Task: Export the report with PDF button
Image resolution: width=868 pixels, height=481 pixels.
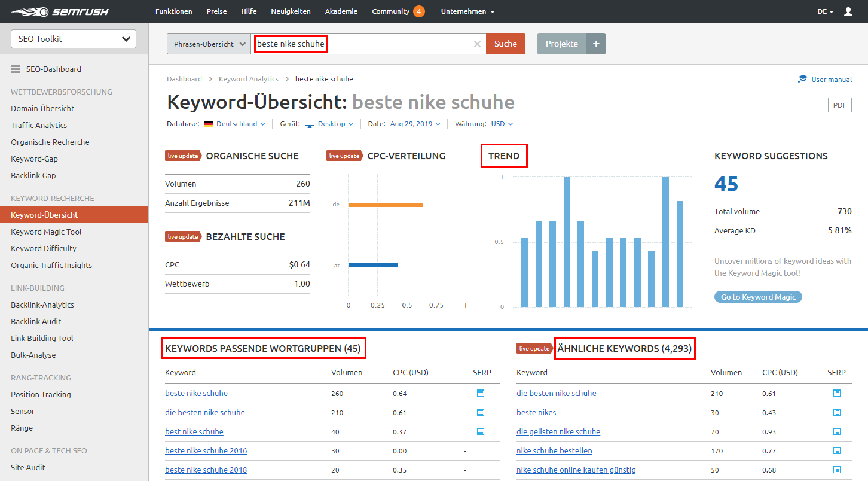Action: [840, 105]
